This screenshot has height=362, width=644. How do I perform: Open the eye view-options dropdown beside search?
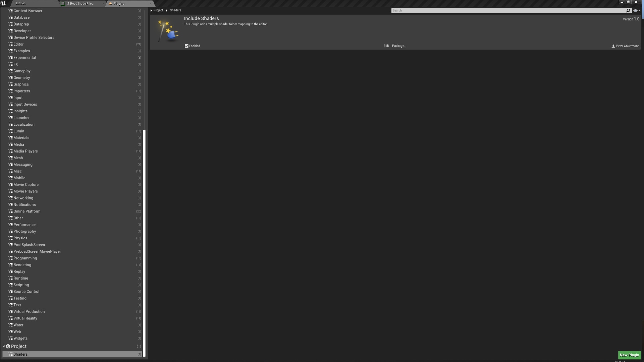pos(636,10)
